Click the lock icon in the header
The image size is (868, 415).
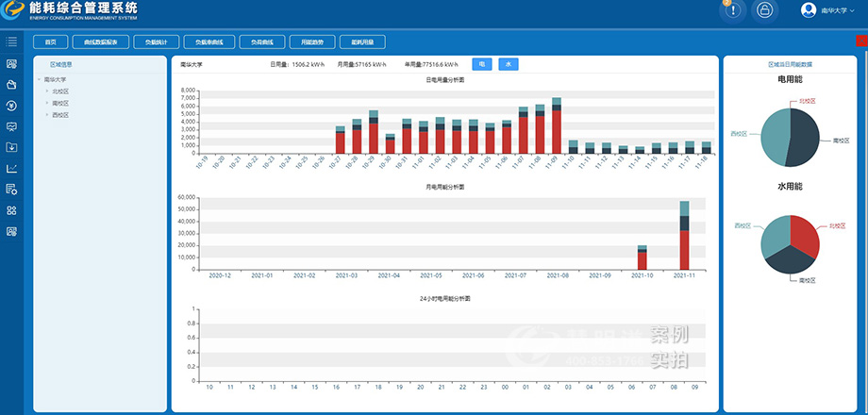point(765,10)
